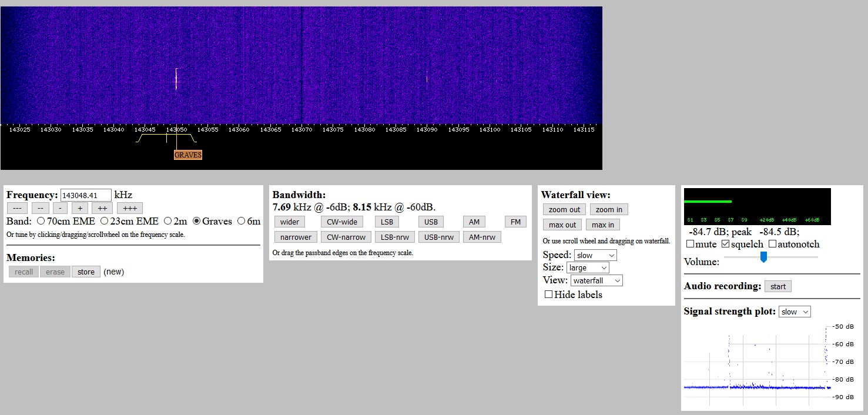Screen dimensions: 868x415
Task: Select CW-narrow mode
Action: point(346,237)
